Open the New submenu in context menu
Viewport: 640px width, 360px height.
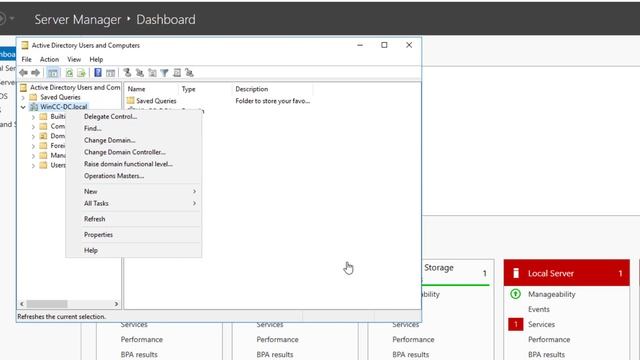133,191
